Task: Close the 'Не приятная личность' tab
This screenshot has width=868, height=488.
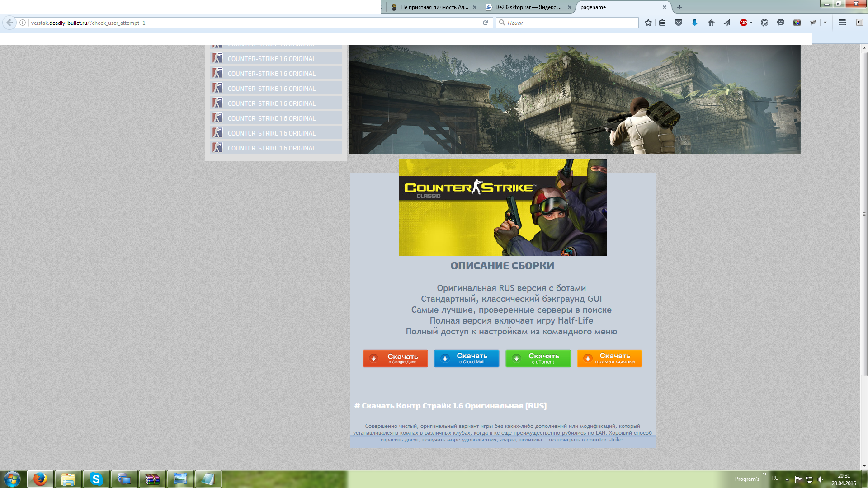Action: 475,7
